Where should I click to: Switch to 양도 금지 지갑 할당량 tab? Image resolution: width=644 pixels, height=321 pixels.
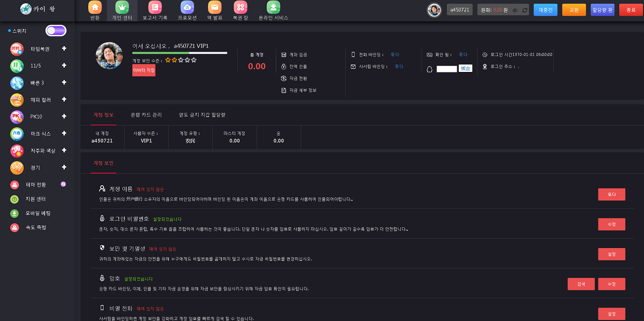tap(202, 115)
